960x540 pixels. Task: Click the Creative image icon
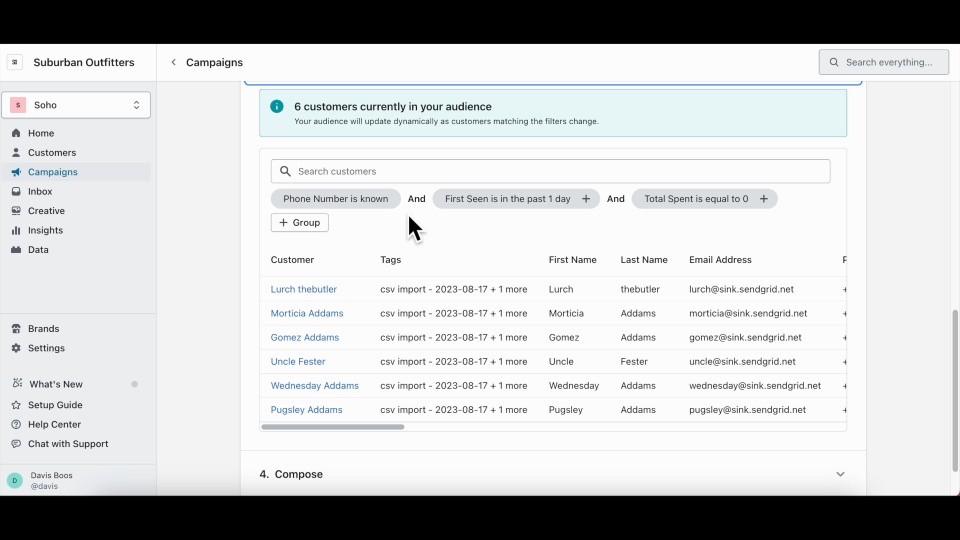(x=16, y=211)
